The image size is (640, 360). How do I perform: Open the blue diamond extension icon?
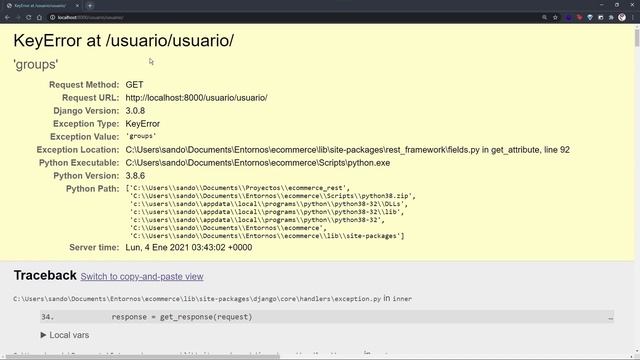pos(590,18)
